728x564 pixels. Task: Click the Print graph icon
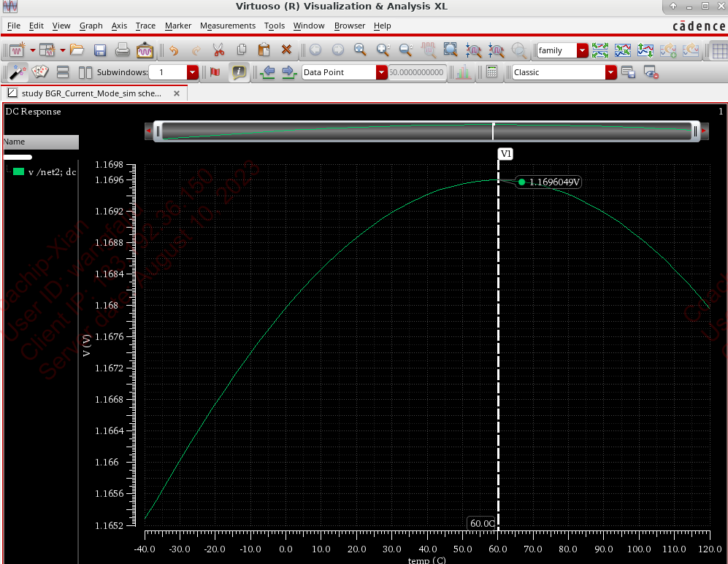(123, 50)
